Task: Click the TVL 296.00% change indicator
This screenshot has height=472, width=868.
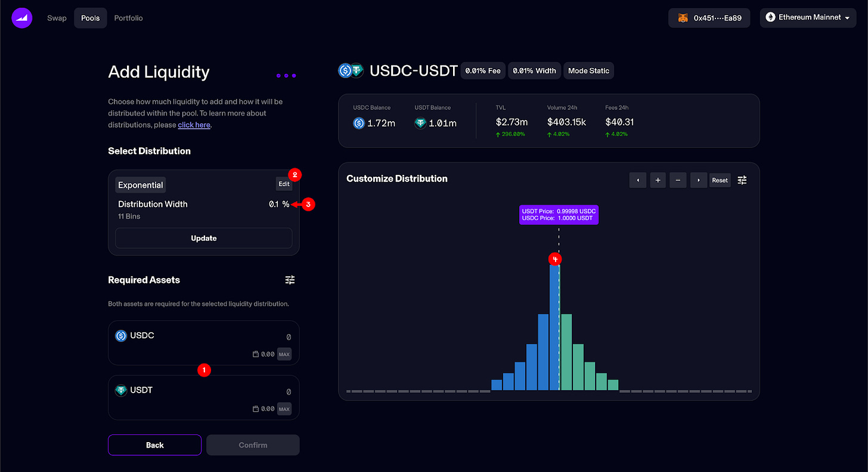Action: (x=510, y=134)
